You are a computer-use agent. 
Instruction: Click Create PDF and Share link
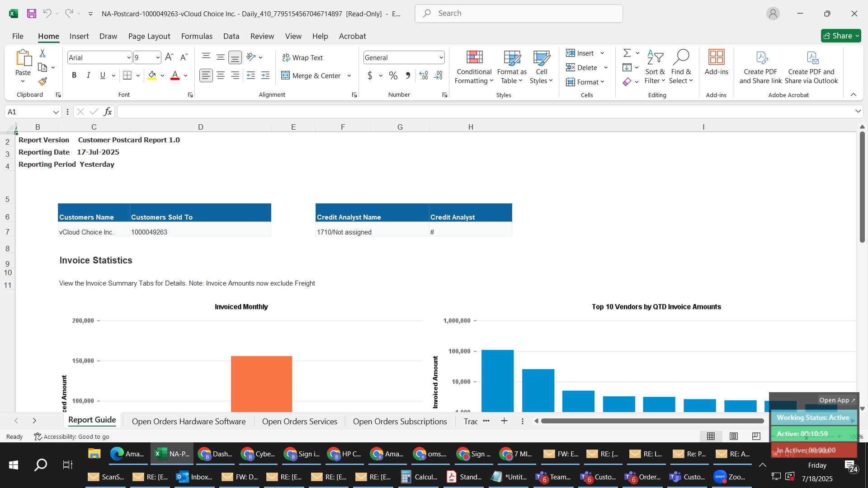pos(760,67)
